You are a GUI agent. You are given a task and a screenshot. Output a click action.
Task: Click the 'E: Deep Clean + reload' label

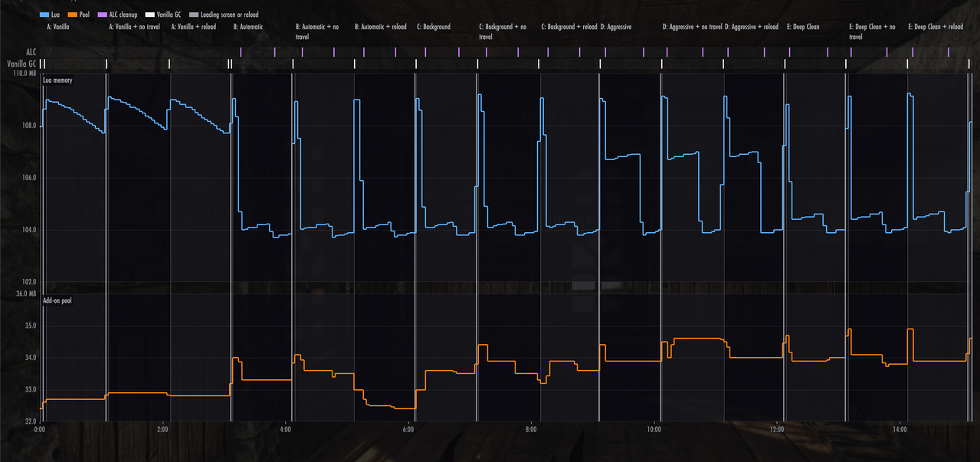click(936, 27)
